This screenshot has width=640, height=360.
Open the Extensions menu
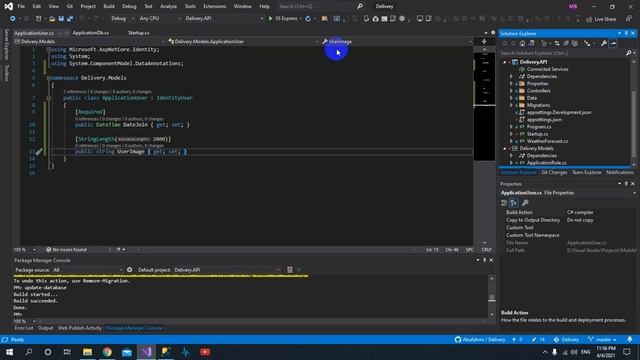coord(214,7)
